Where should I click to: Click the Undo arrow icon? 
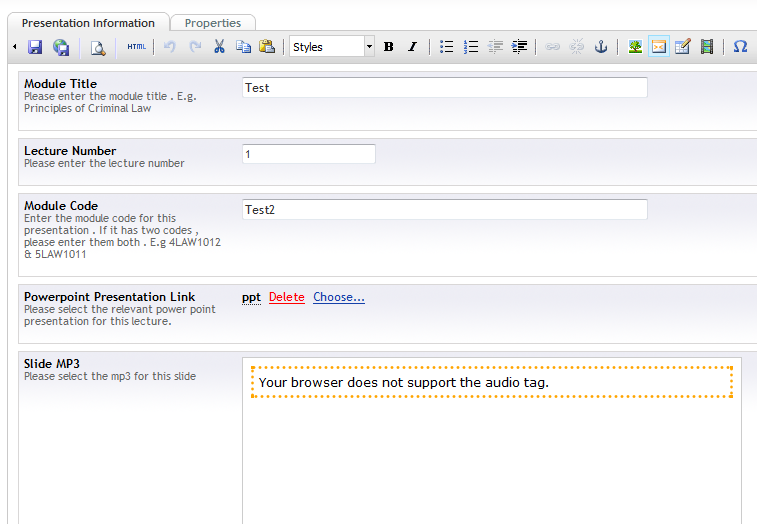[169, 47]
